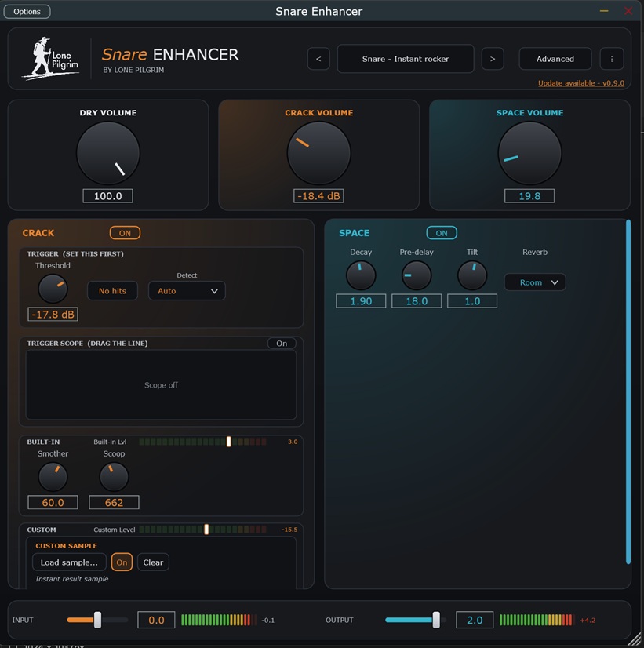644x648 pixels.
Task: Click the Tilt knob
Action: (x=472, y=275)
